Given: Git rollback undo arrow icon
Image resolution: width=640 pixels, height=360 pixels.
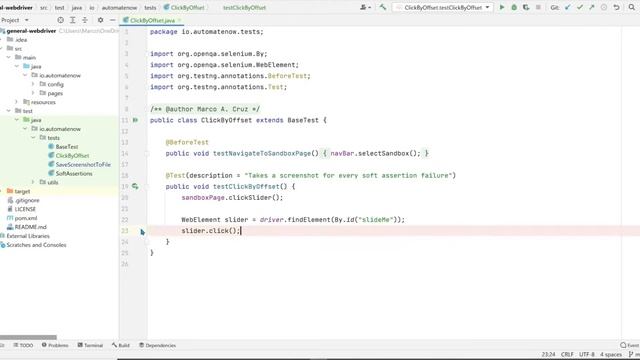Looking at the screenshot, I should (x=616, y=7).
